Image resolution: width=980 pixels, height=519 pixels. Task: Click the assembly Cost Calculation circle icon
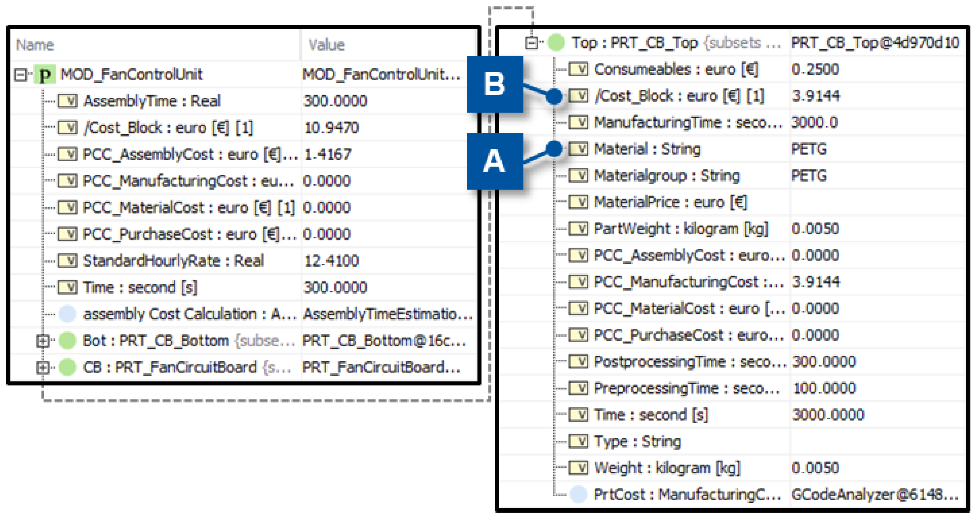(68, 314)
